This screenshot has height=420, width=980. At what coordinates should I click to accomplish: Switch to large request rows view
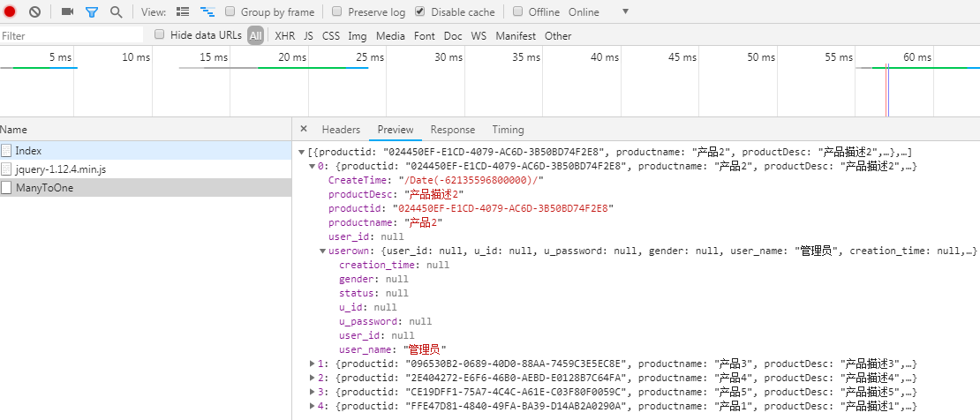tap(183, 11)
